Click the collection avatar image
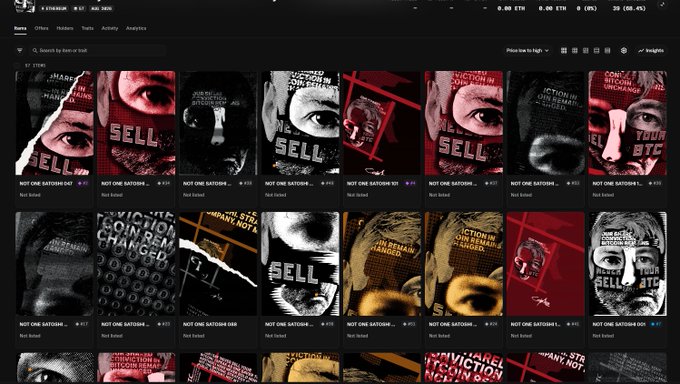 click(x=25, y=6)
